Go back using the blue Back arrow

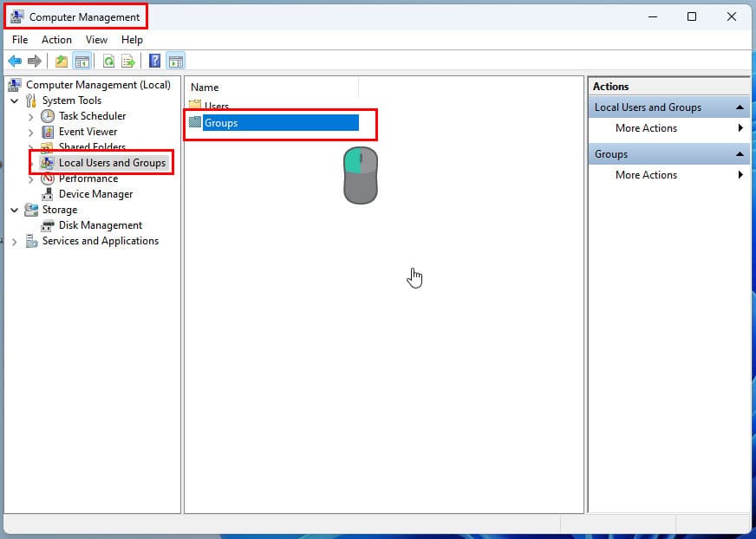click(15, 62)
